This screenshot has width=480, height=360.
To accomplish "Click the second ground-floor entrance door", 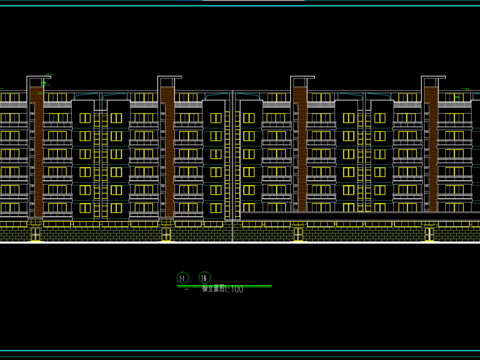I will click(166, 234).
